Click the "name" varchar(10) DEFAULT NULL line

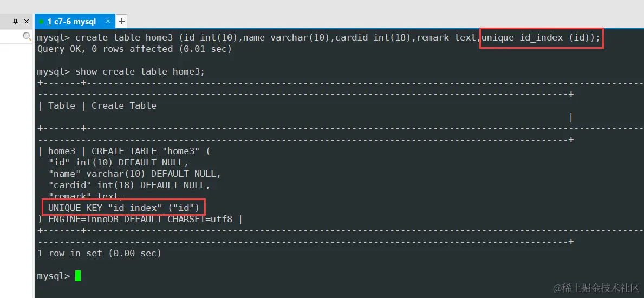pyautogui.click(x=135, y=174)
